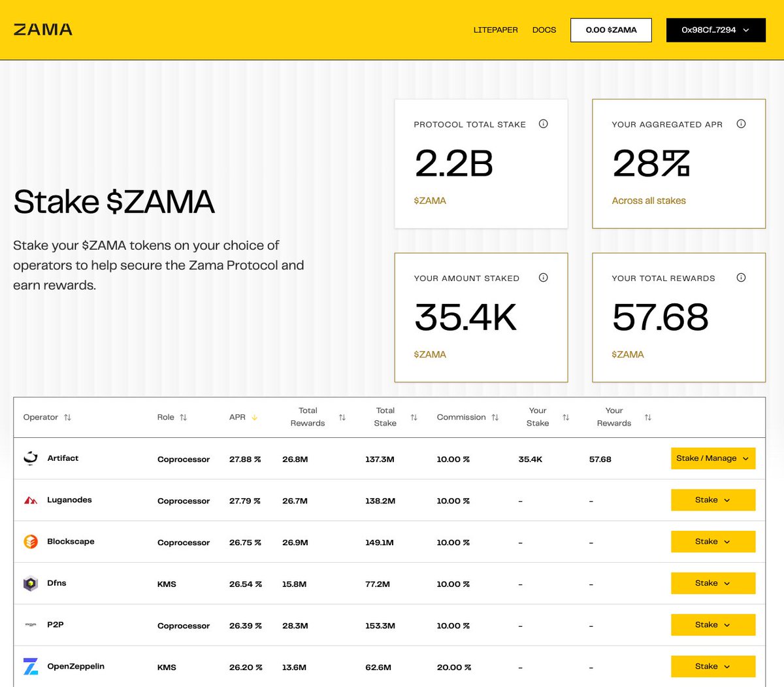Select the Blockscape operator name
The image size is (784, 687).
pos(71,541)
